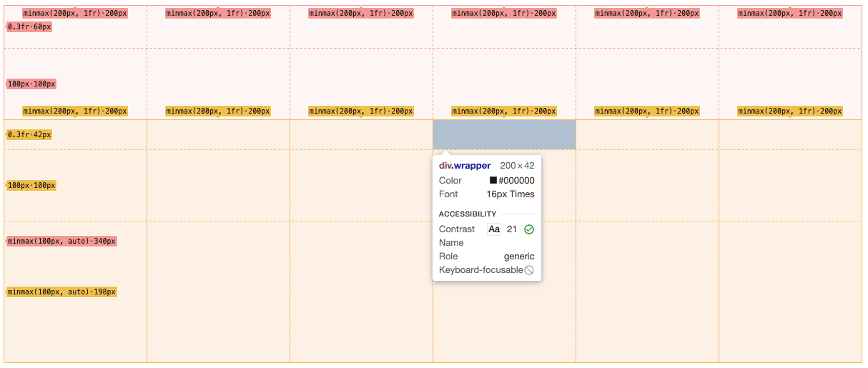Screen dimensions: 868x368
Task: Click the ACCESSIBILITY section heading
Action: (467, 214)
